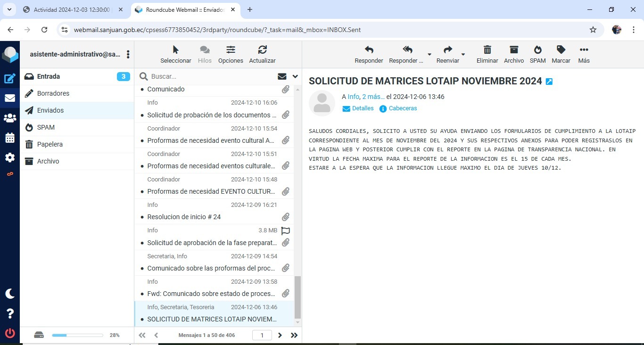
Task: Click the Cabeceras headers link
Action: click(x=398, y=108)
